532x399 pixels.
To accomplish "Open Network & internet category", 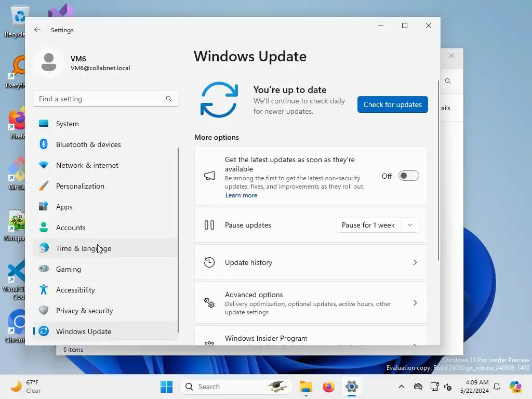I will (x=106, y=165).
